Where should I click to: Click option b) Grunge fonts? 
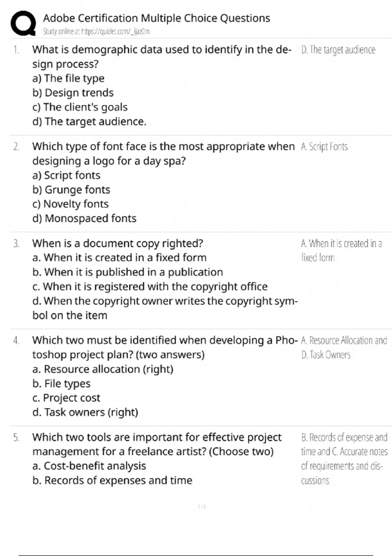click(71, 190)
